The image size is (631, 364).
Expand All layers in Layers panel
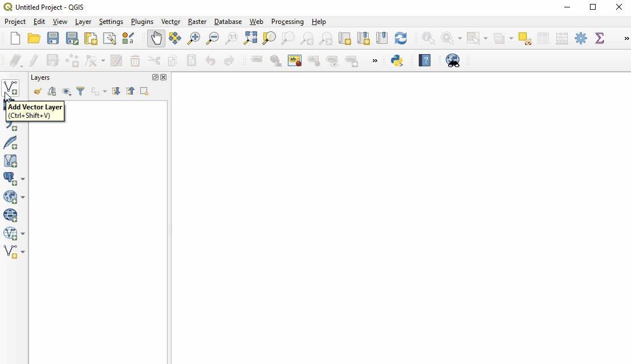116,91
